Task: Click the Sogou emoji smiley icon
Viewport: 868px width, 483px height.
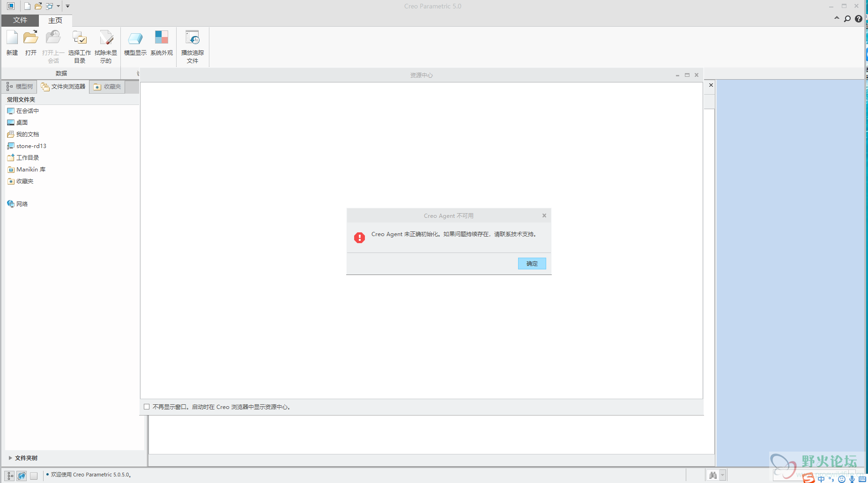Action: click(842, 479)
